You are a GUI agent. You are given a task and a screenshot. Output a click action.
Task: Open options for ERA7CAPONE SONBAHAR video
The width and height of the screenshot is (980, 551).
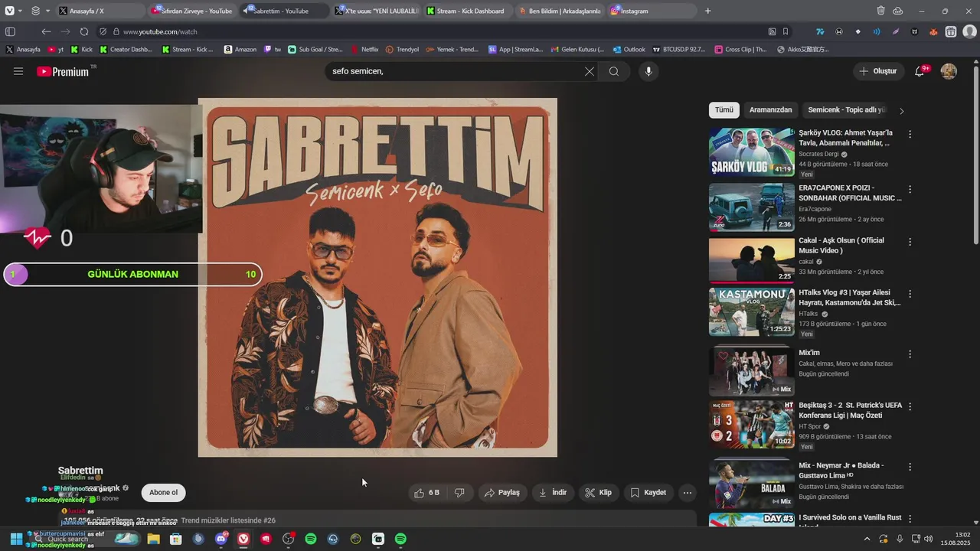pos(910,189)
